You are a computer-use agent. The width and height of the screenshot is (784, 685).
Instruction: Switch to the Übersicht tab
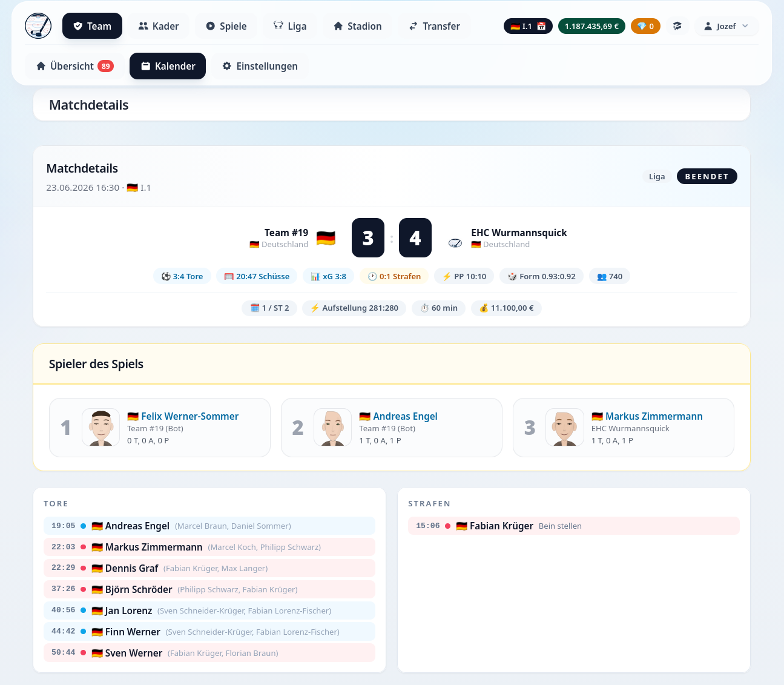click(75, 66)
